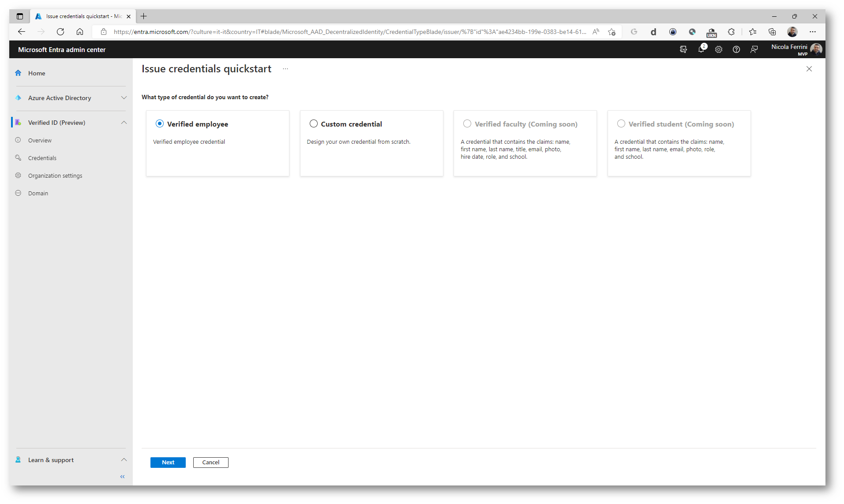Image resolution: width=844 pixels, height=504 pixels.
Task: Collapse sidebar with double-chevron icon
Action: [122, 477]
